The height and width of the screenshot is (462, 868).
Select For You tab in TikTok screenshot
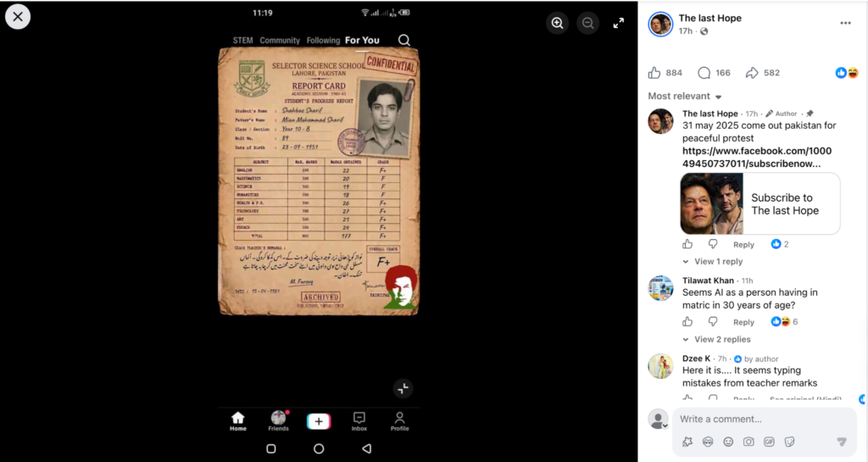[362, 41]
